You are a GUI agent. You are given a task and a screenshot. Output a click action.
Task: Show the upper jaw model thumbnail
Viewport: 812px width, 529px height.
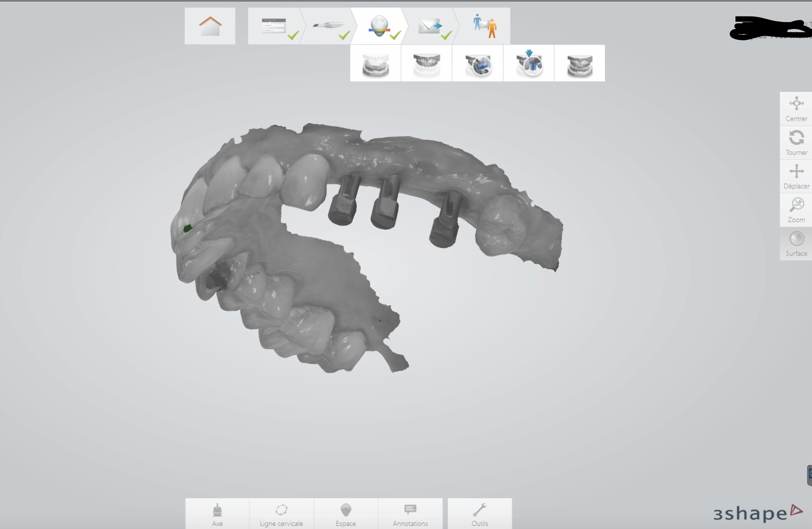click(x=426, y=64)
